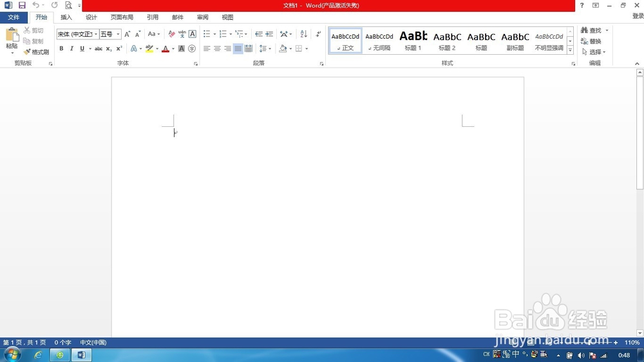The width and height of the screenshot is (644, 362).
Task: Click the Undo arrow icon
Action: click(35, 5)
